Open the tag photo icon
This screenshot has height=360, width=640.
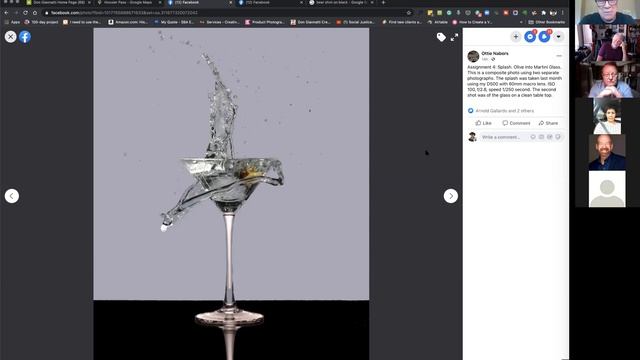(x=441, y=37)
